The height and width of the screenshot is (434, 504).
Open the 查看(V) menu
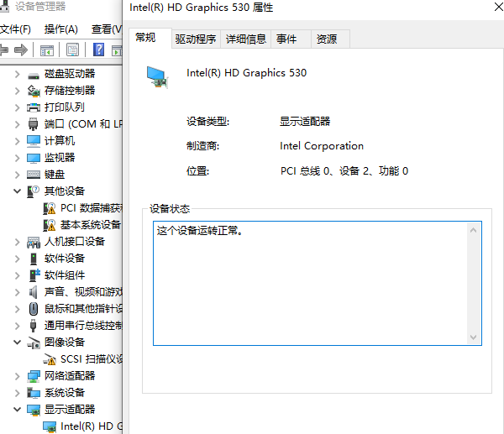(x=107, y=29)
